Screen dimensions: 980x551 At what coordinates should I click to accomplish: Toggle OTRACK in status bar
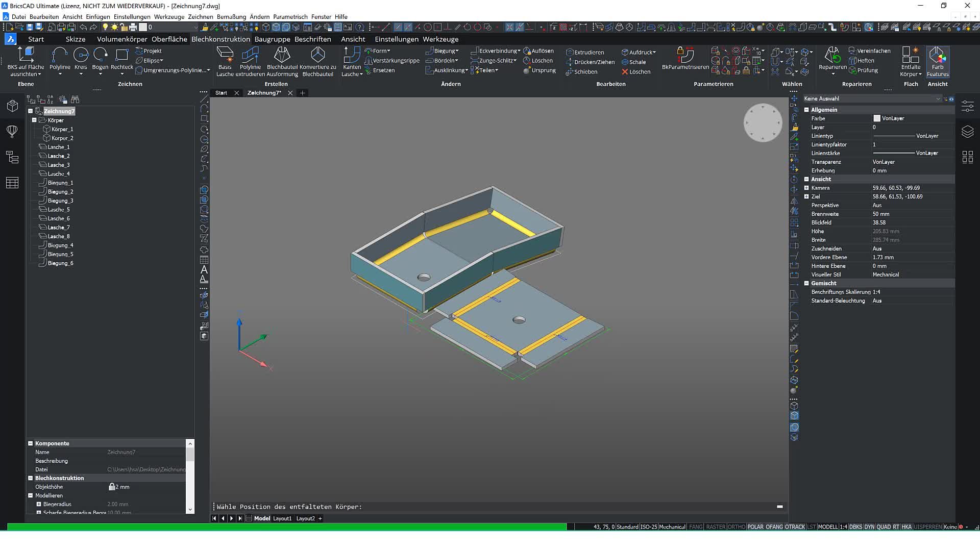point(795,527)
